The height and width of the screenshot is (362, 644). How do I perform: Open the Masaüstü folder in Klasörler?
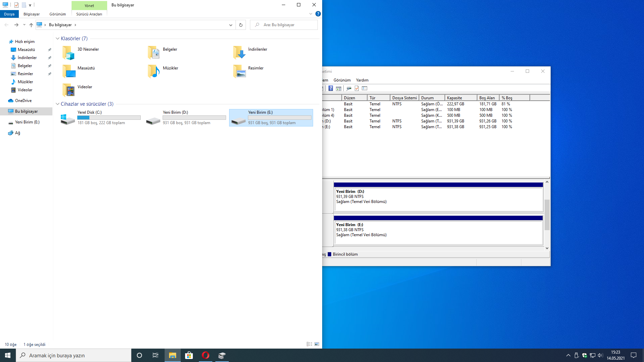79,71
